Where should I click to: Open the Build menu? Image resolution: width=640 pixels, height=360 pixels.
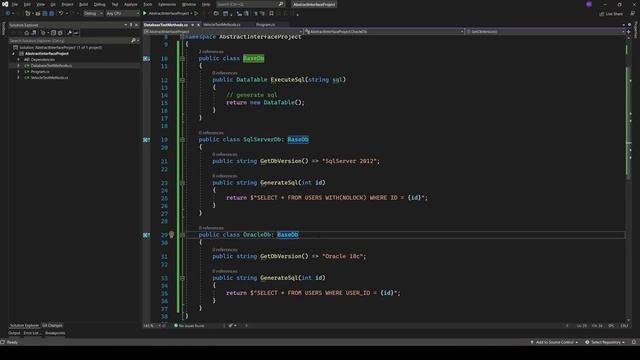coord(83,4)
